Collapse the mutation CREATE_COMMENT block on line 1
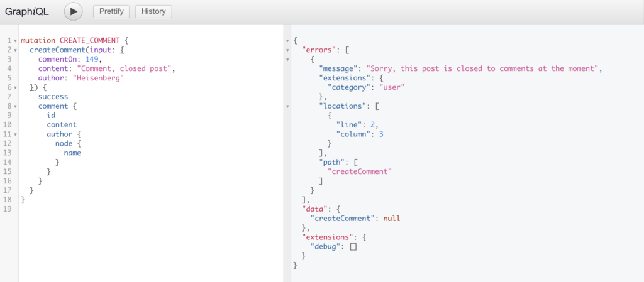 pyautogui.click(x=15, y=41)
